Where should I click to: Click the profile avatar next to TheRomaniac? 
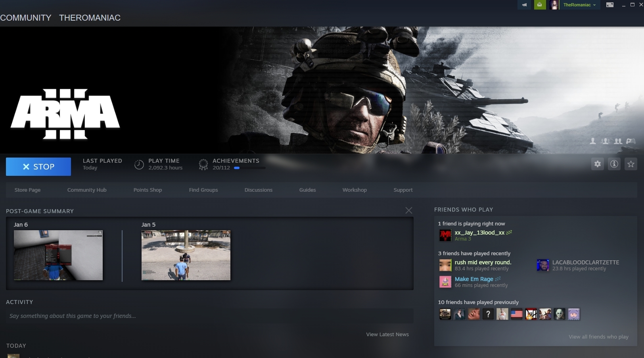(x=554, y=5)
